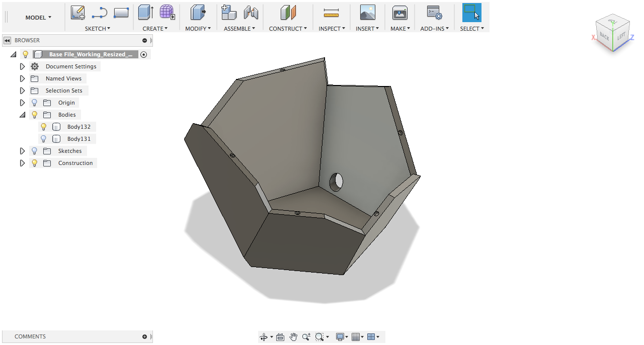Click the Grid and Snaps icon
644x345 pixels.
point(355,337)
